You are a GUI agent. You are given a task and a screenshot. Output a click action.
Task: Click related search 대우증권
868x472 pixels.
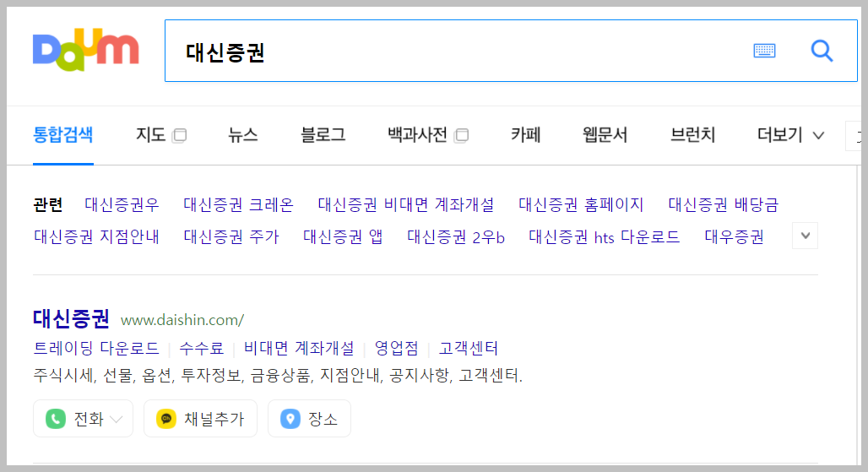point(734,236)
